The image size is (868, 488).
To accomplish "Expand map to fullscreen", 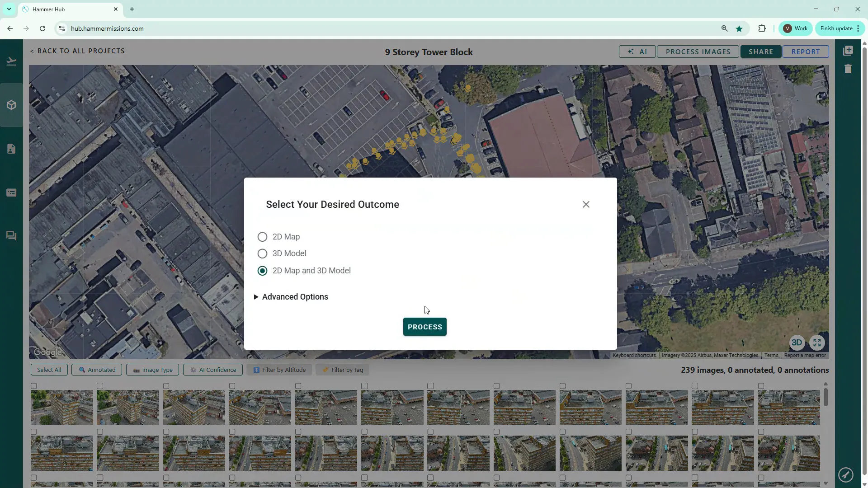I will coord(817,343).
